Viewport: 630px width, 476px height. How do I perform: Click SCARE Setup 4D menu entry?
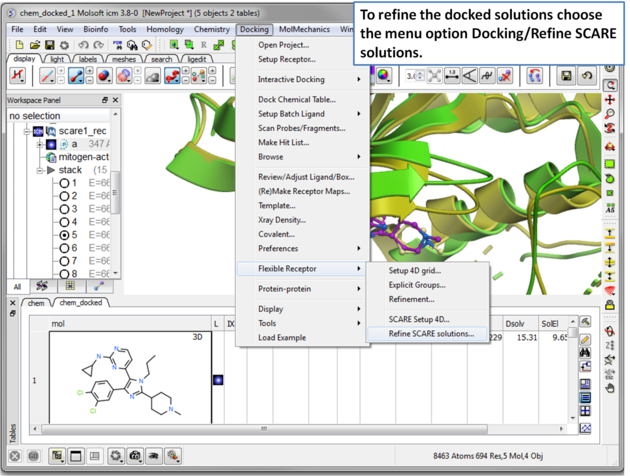click(419, 319)
